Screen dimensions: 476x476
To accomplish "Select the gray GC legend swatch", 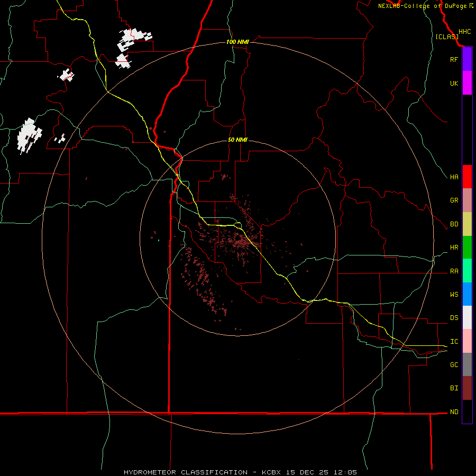I will coord(467,364).
